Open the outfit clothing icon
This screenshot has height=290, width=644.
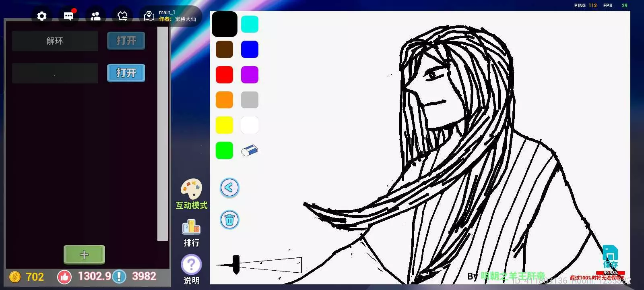122,16
